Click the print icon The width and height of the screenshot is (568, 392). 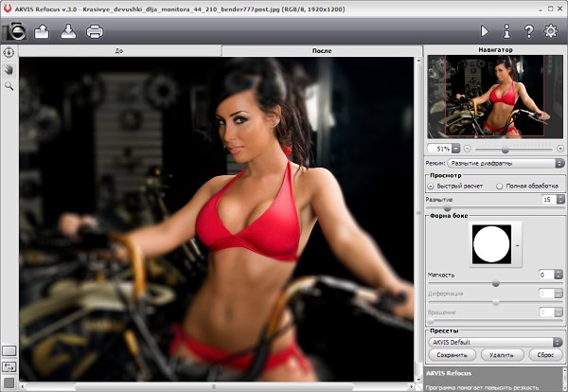(x=95, y=31)
